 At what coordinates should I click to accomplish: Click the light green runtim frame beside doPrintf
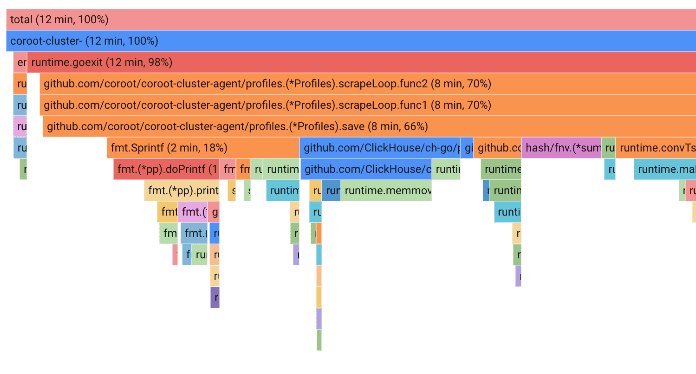point(281,169)
